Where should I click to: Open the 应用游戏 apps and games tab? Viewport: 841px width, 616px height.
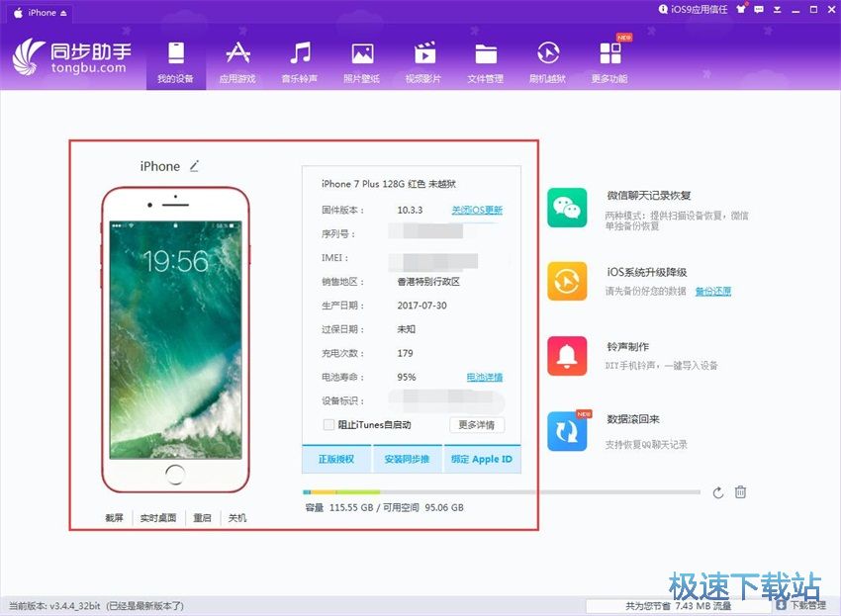click(x=237, y=62)
